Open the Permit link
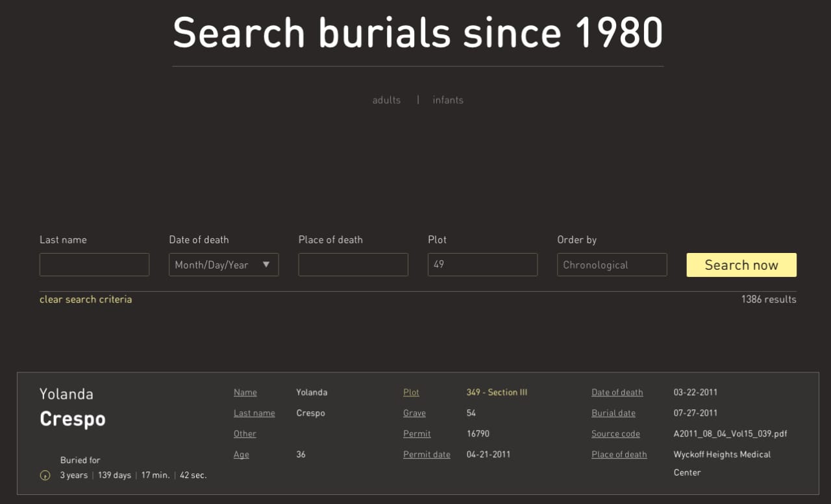The height and width of the screenshot is (504, 831). tap(416, 434)
